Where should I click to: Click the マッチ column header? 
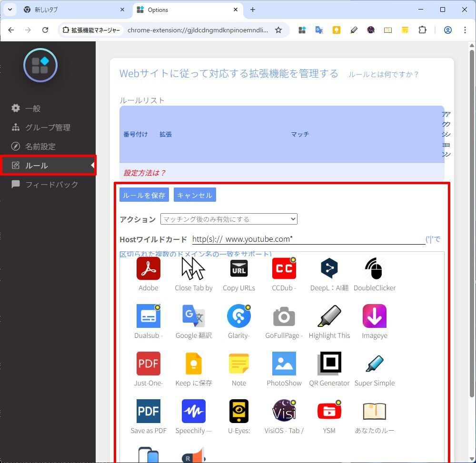point(299,134)
